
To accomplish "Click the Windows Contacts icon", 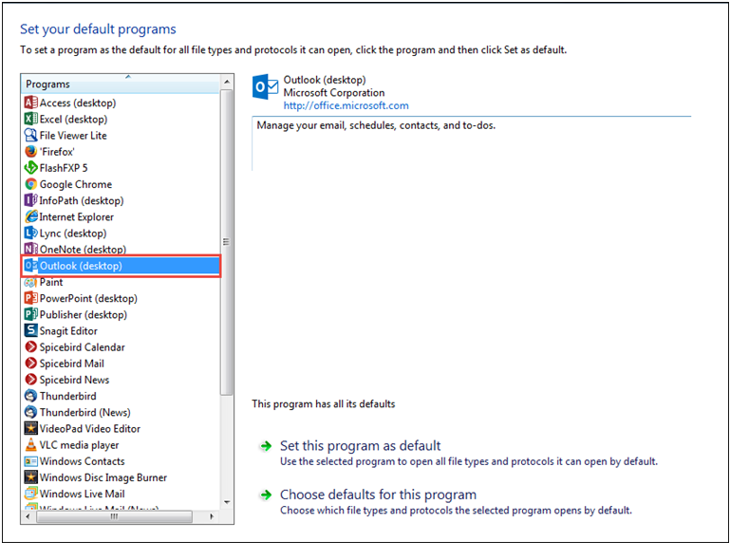I will [x=30, y=461].
